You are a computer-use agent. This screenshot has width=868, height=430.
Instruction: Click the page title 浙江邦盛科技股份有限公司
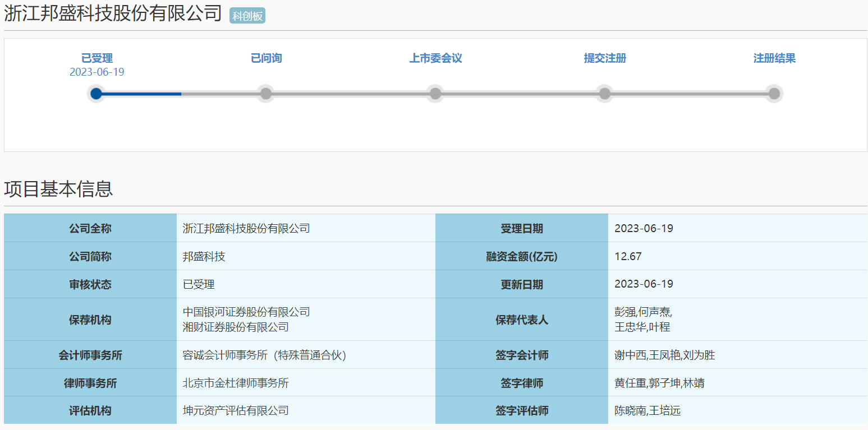tap(113, 13)
